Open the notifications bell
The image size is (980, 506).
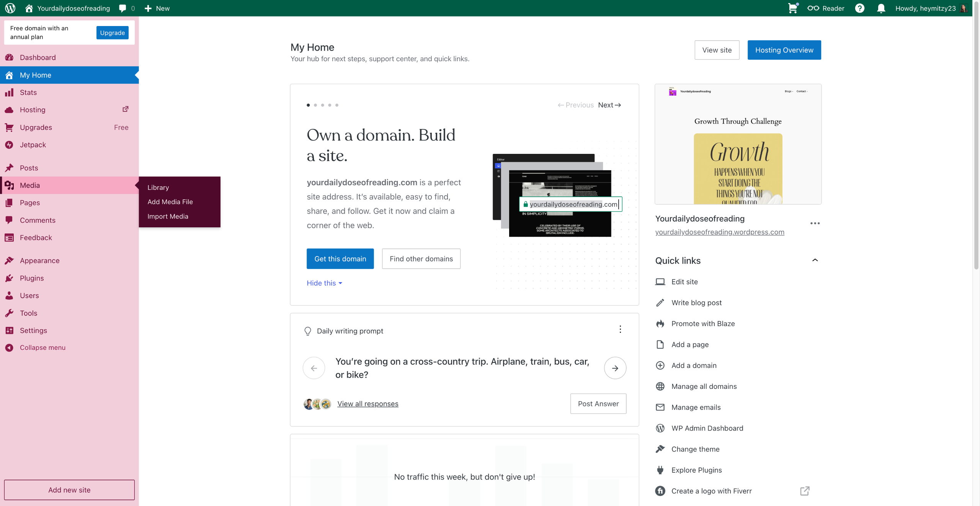tap(881, 8)
